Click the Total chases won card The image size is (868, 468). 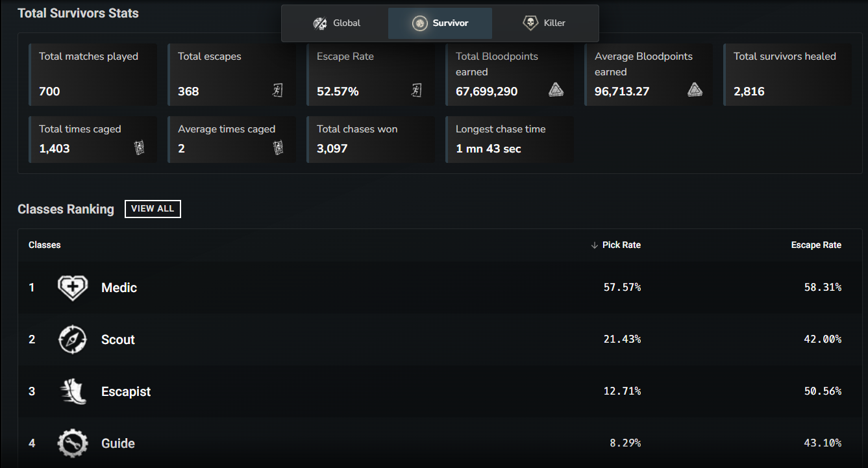tap(371, 140)
